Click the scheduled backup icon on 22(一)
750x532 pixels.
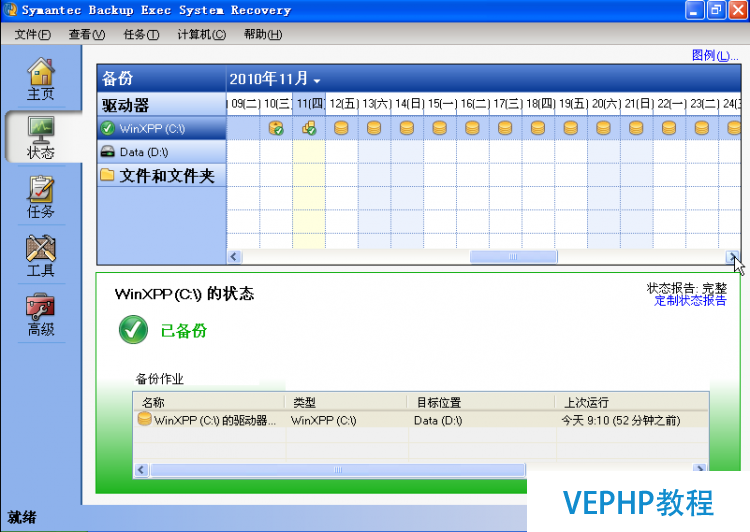pyautogui.click(x=669, y=128)
